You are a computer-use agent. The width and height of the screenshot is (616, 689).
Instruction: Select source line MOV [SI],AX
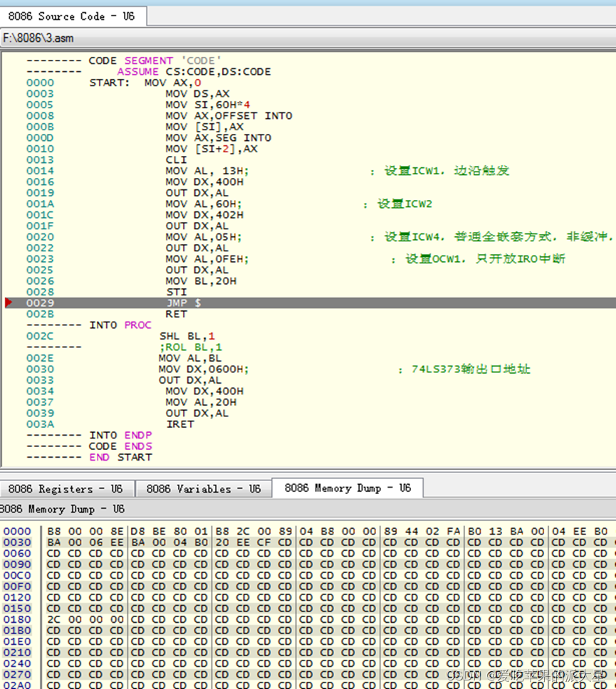click(x=204, y=127)
